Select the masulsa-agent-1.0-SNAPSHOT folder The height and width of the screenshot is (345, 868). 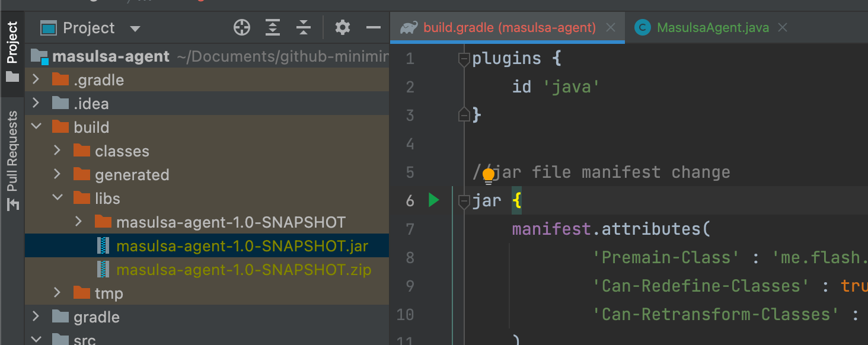click(x=207, y=222)
